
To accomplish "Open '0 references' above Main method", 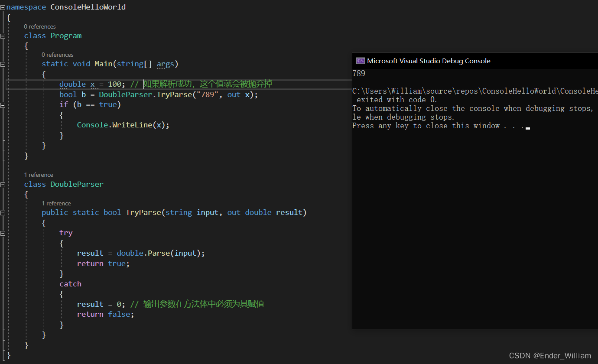I will [58, 55].
